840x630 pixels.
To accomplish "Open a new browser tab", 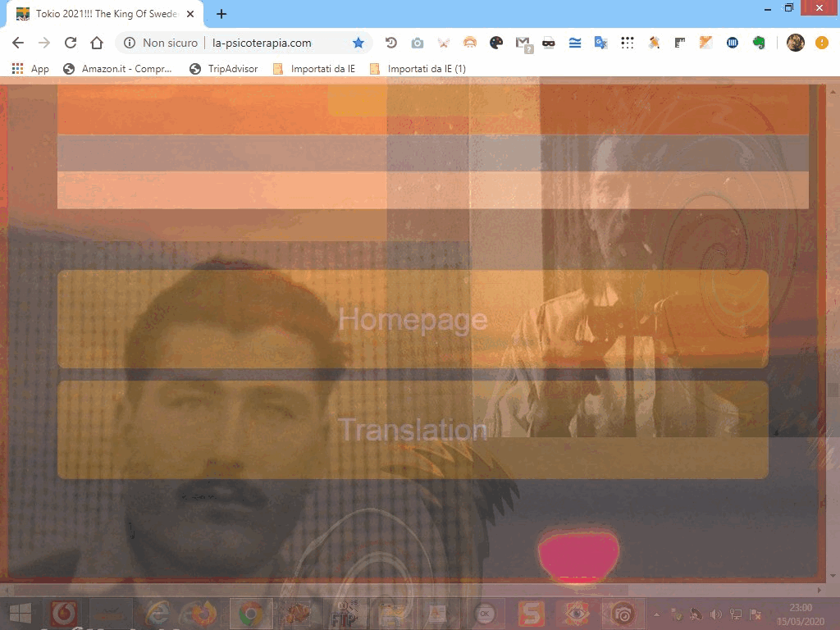I will [x=221, y=14].
